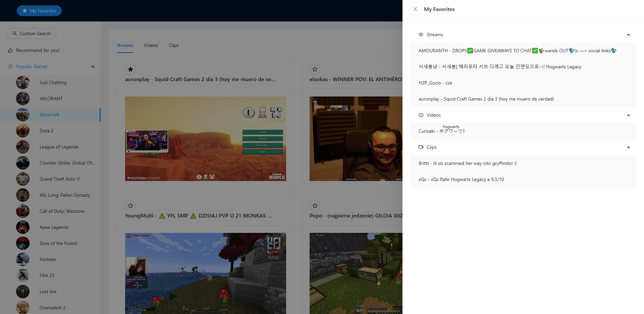Switch to the Videos tab
The image size is (644, 314).
pyautogui.click(x=151, y=45)
